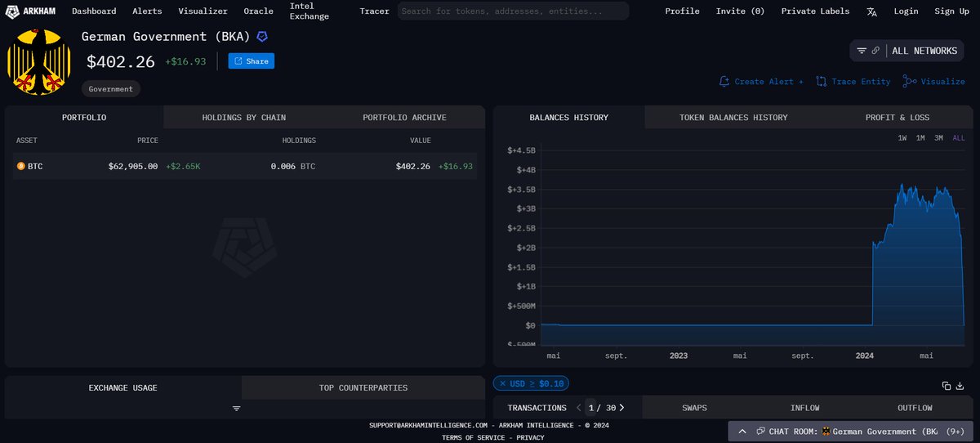Click the chat bubbles icon in chat room bar
980x443 pixels.
[x=761, y=431]
